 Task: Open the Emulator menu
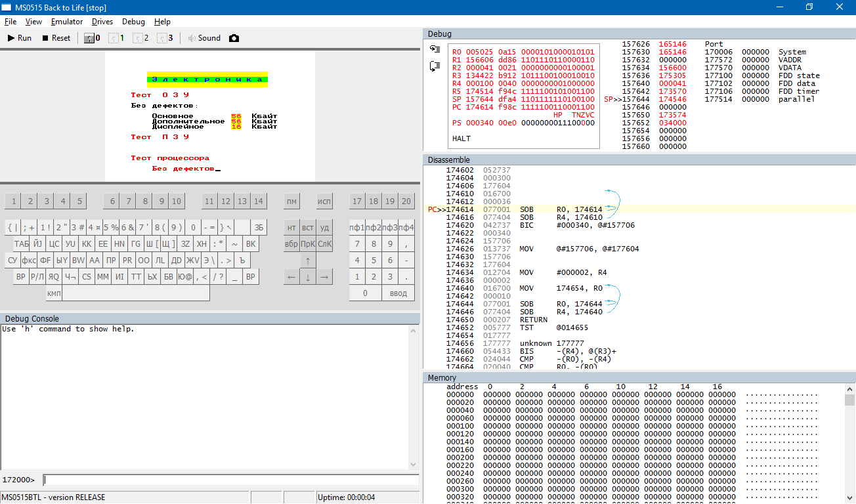point(67,22)
